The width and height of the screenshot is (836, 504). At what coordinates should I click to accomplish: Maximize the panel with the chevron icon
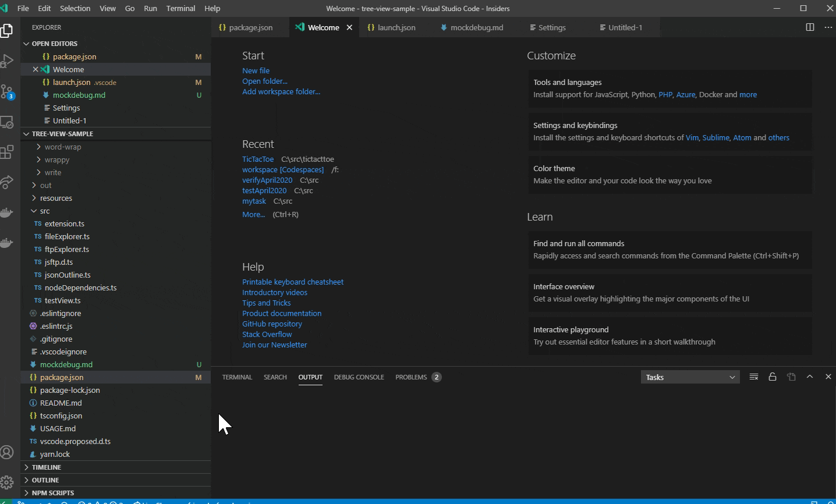click(x=810, y=377)
